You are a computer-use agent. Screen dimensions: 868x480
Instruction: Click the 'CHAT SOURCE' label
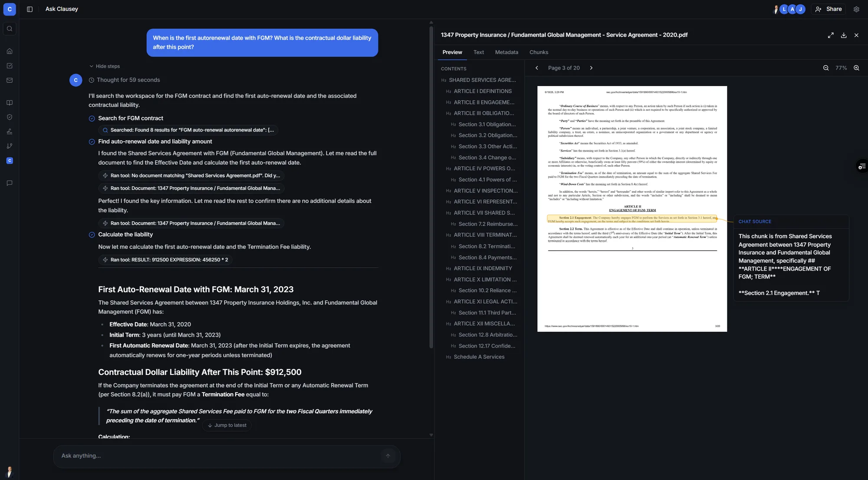click(x=755, y=222)
